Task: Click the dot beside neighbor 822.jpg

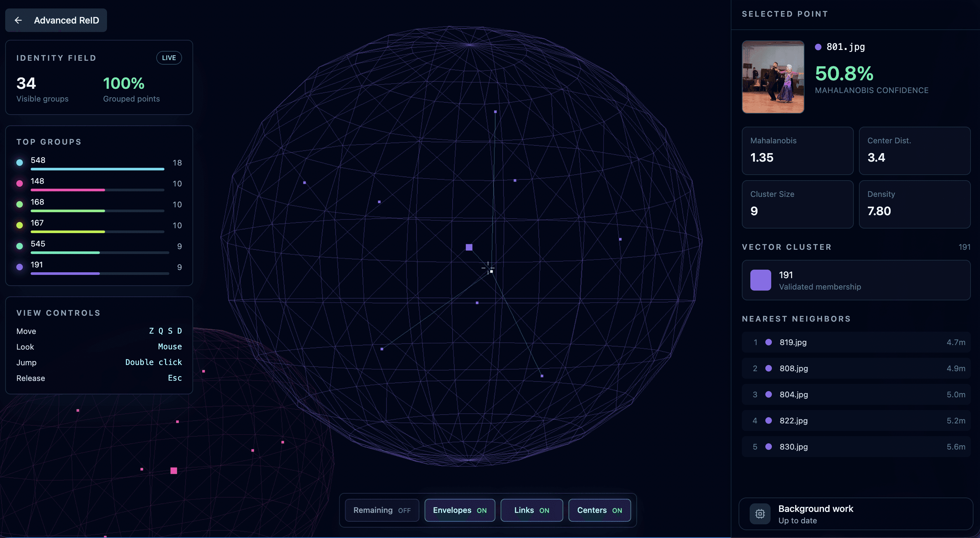Action: click(769, 420)
